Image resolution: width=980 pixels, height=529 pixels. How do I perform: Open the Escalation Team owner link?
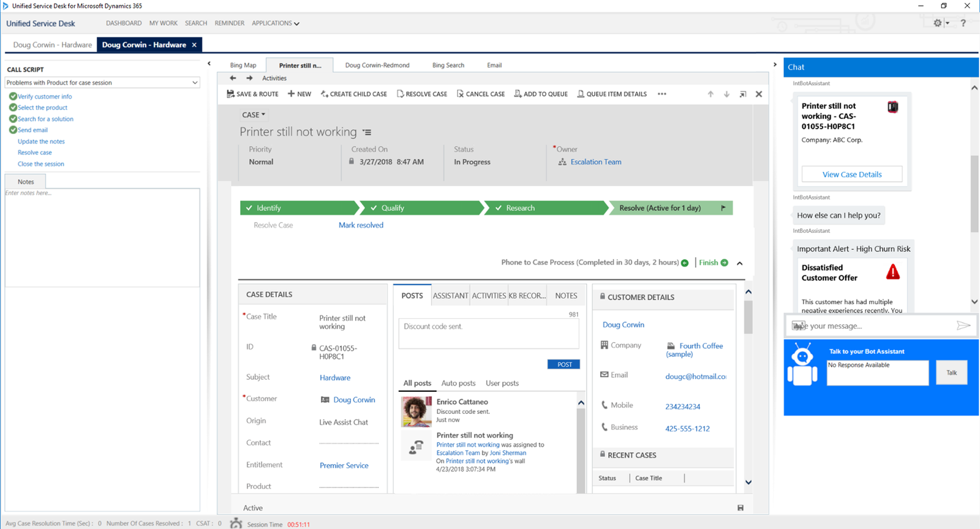point(596,162)
